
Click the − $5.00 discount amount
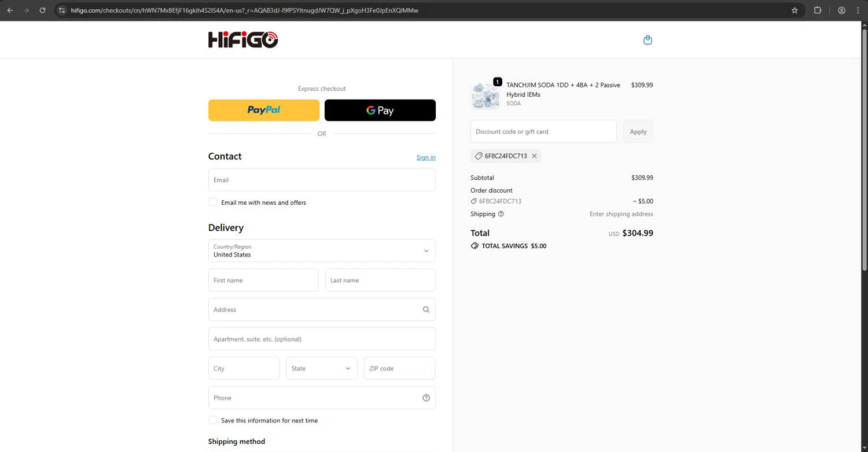click(x=643, y=201)
